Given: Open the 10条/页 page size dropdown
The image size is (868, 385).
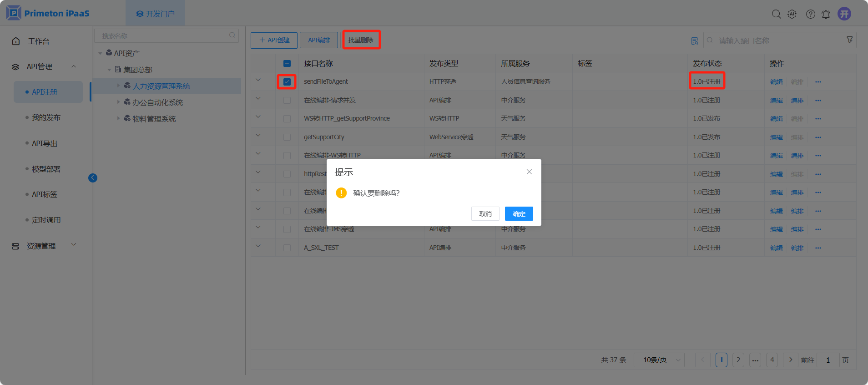Looking at the screenshot, I should (659, 360).
